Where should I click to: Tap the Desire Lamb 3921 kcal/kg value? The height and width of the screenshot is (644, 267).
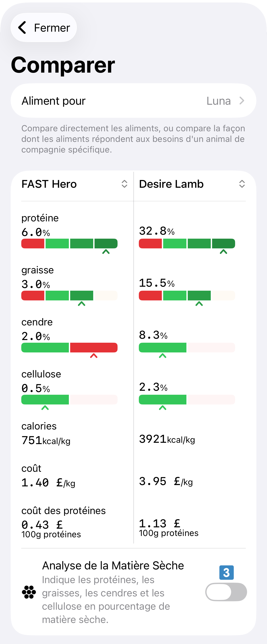click(x=167, y=439)
